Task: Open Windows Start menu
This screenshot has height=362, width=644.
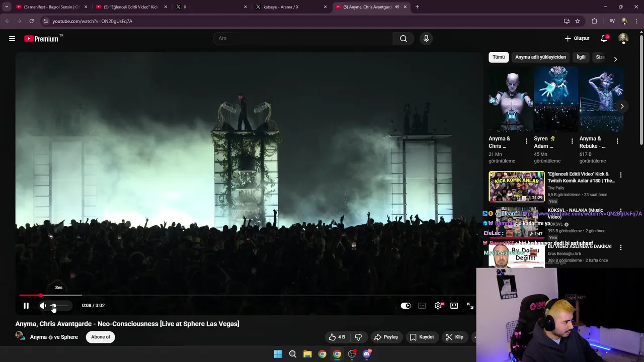Action: click(x=278, y=354)
